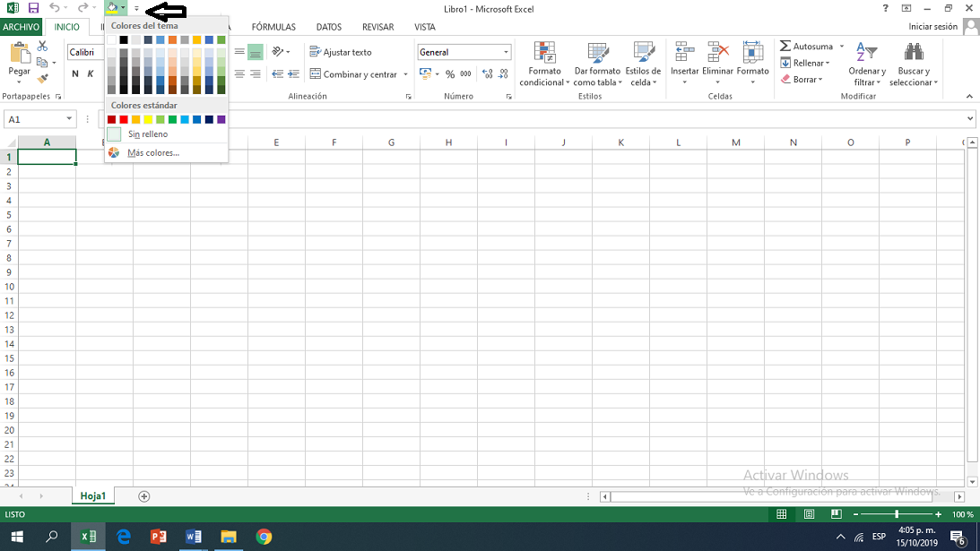Switch to Page Layout view in status bar
This screenshot has height=551, width=980.
809,514
